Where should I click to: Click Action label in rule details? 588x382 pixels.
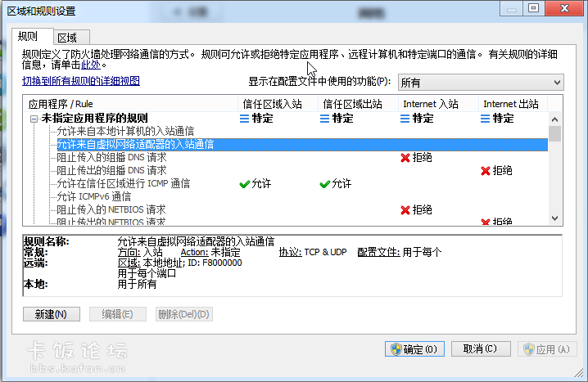(x=194, y=252)
